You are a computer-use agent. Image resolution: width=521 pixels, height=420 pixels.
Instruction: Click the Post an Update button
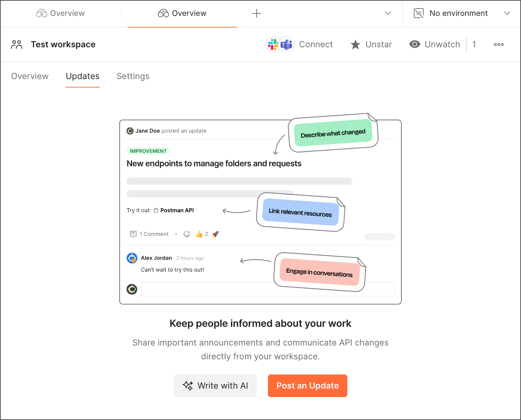[307, 386]
